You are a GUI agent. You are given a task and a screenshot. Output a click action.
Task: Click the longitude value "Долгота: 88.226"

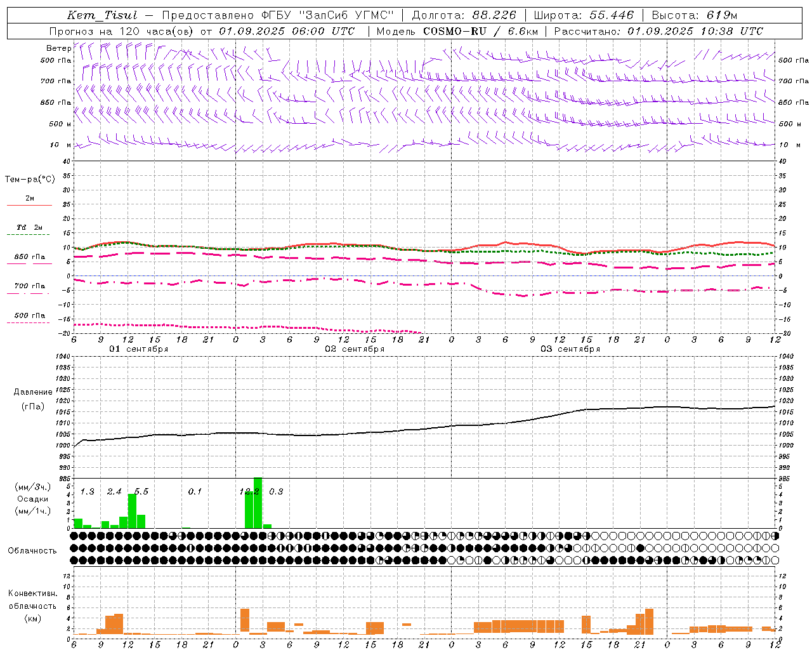point(464,15)
